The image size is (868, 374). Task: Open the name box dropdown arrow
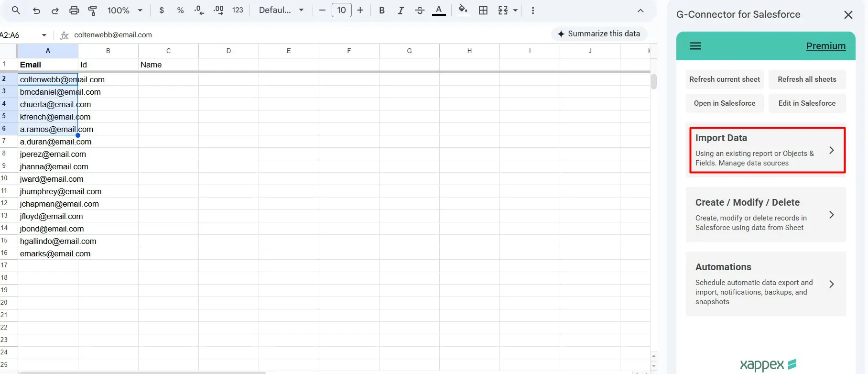coord(44,35)
